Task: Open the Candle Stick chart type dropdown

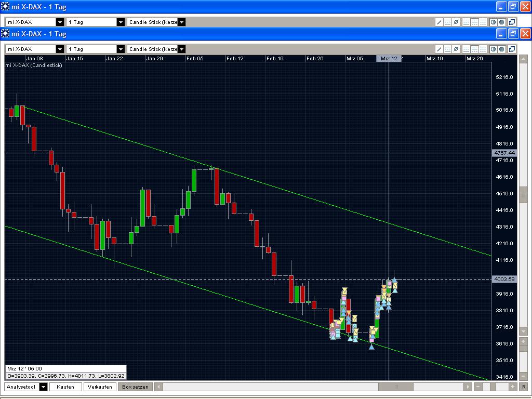Action: [181, 49]
